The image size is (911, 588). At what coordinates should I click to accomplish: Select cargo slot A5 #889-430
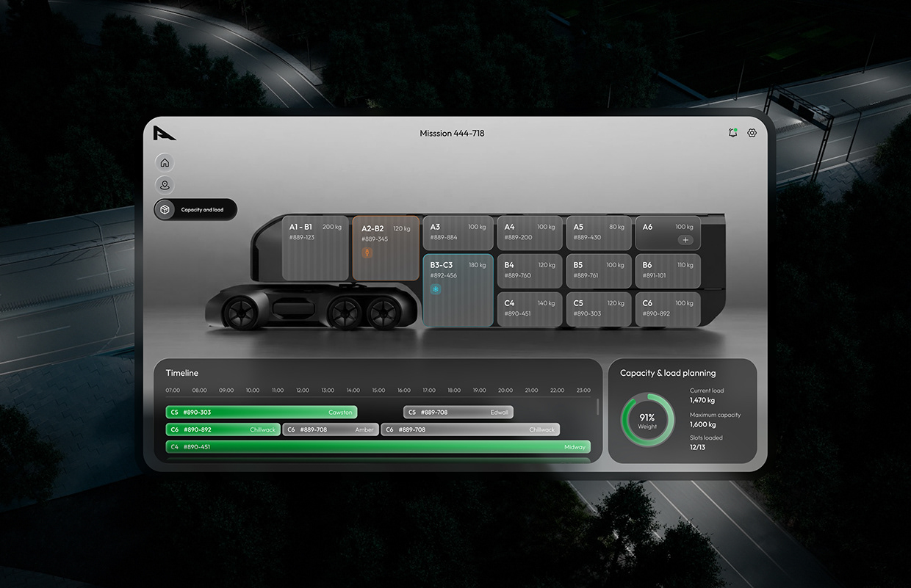click(599, 233)
